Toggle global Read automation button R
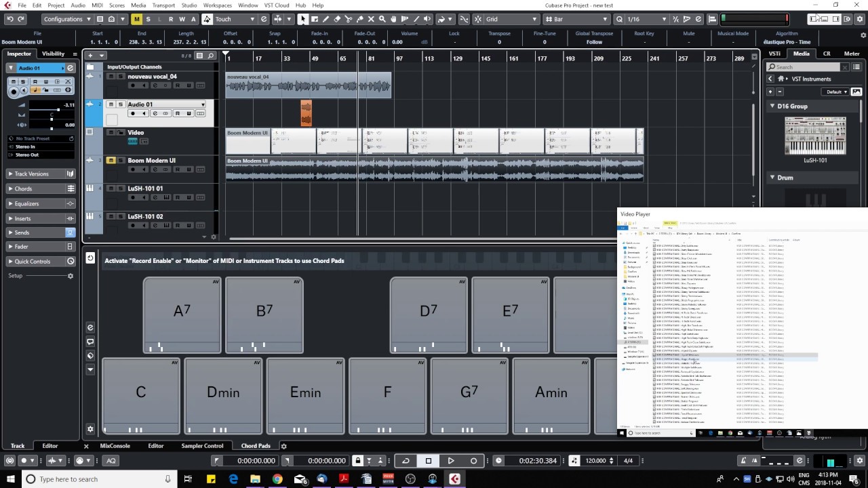Image resolution: width=868 pixels, height=488 pixels. pyautogui.click(x=171, y=19)
